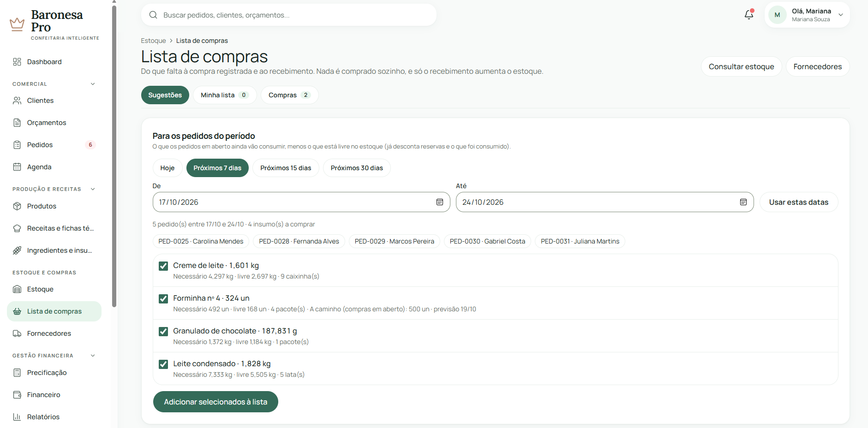Open the Mariana user account dropdown

(x=807, y=15)
